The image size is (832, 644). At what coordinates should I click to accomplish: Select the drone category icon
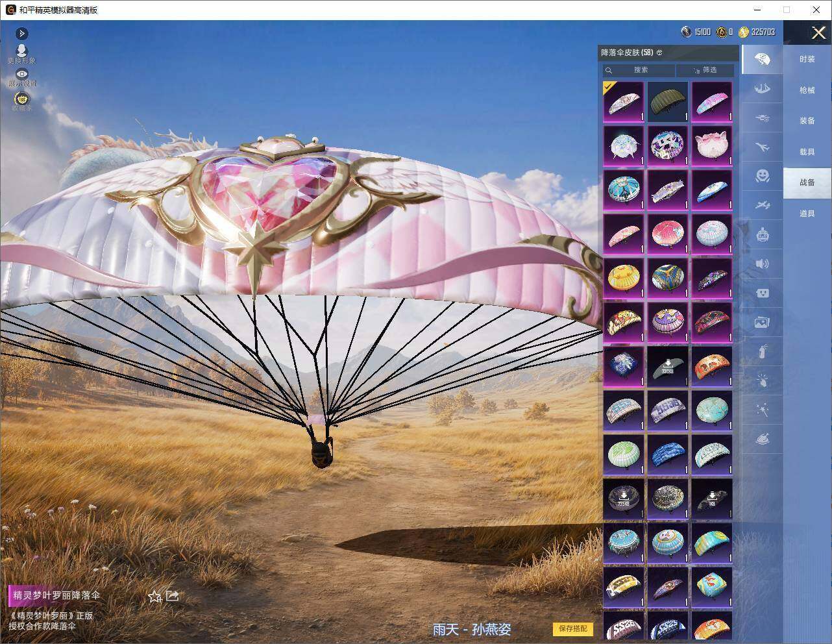point(762,118)
